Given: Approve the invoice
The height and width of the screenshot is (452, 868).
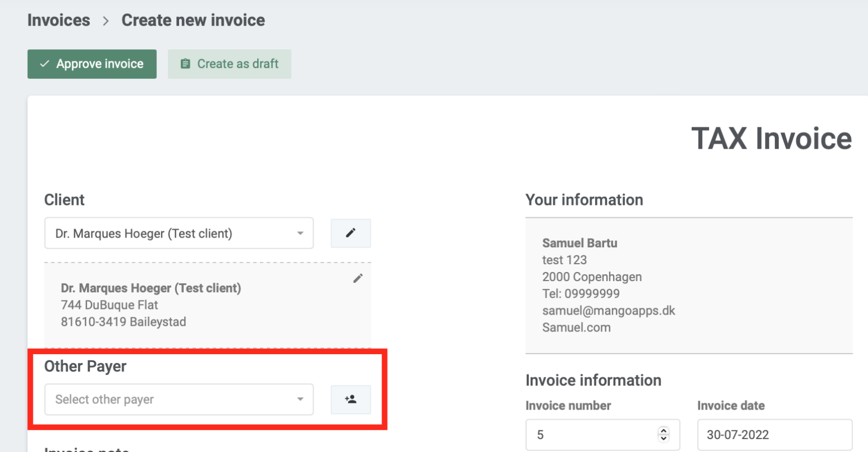Looking at the screenshot, I should click(92, 63).
